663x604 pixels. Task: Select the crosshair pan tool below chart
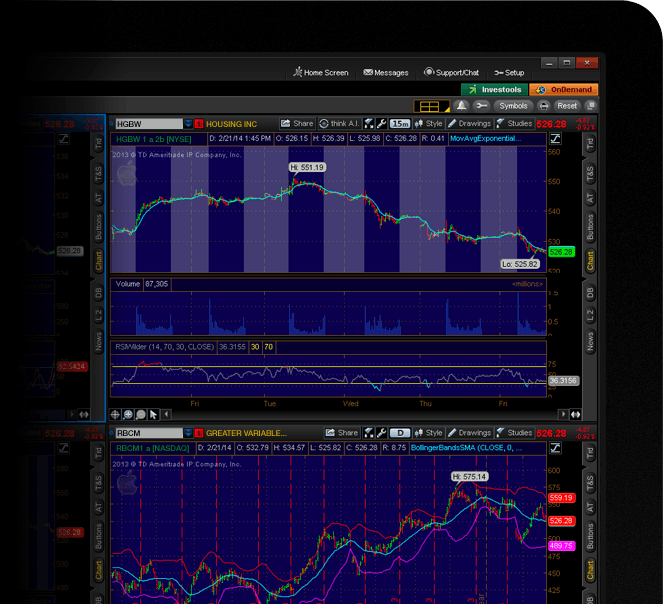pos(115,415)
